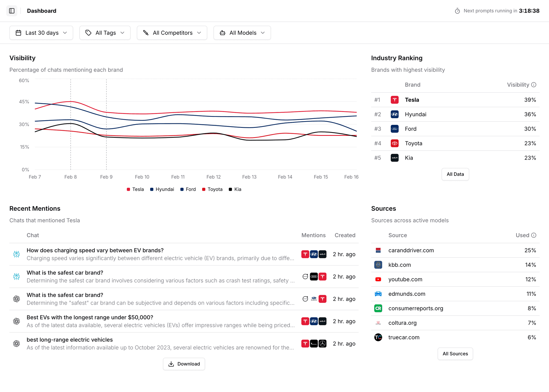This screenshot has width=549, height=392.
Task: Toggle Kia visibility in the chart legend
Action: pos(235,189)
